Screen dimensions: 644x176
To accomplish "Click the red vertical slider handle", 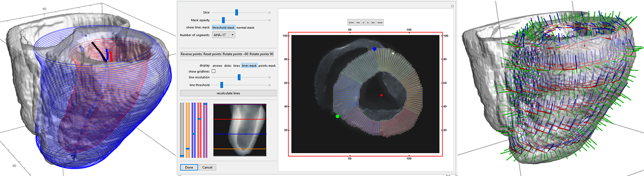I will 199,119.
